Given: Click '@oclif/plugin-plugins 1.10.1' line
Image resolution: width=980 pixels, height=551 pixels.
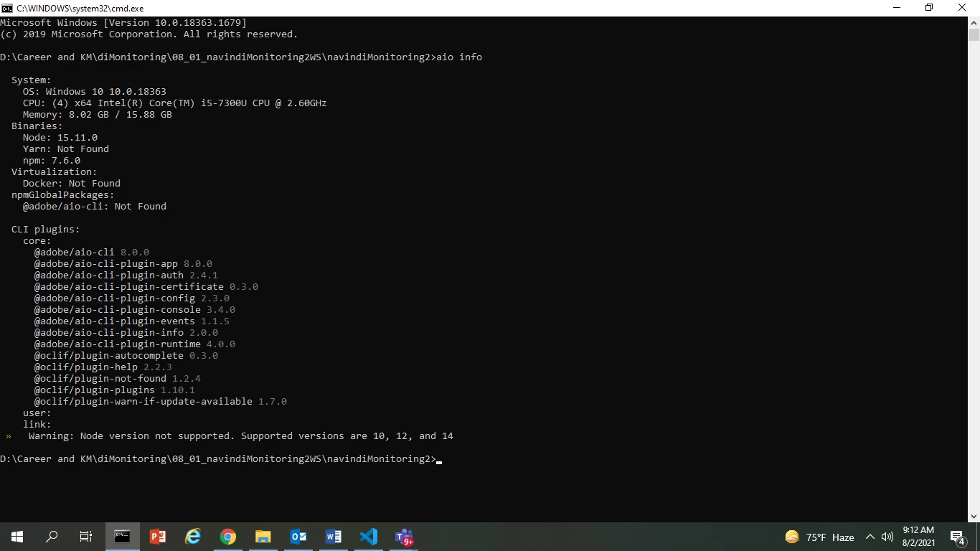Looking at the screenshot, I should pyautogui.click(x=115, y=390).
